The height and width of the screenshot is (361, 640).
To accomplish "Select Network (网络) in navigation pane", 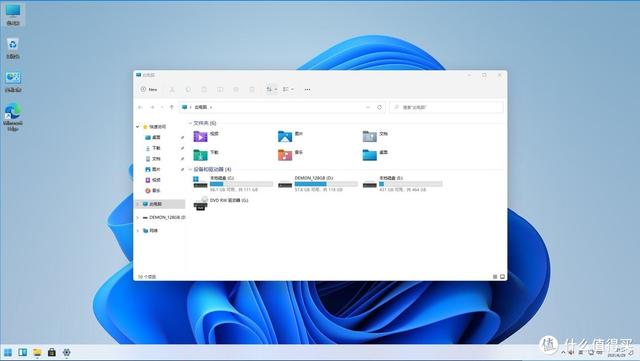I will [150, 230].
